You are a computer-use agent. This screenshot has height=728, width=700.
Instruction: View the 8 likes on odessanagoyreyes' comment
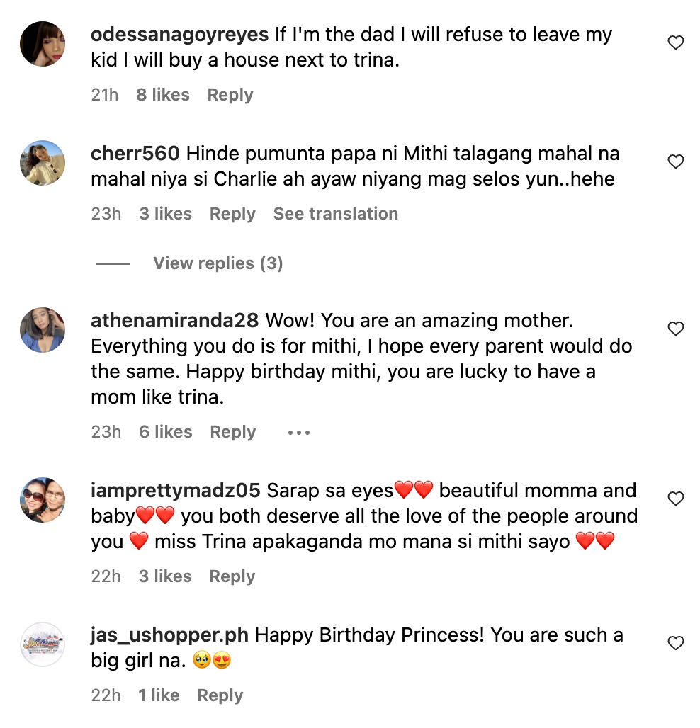pyautogui.click(x=162, y=94)
